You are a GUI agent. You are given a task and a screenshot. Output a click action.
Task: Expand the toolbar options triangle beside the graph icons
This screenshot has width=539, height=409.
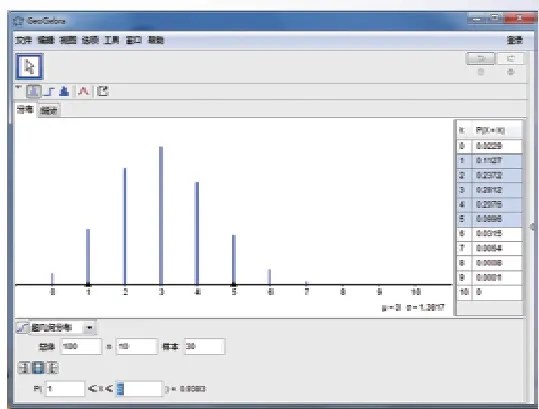click(19, 87)
